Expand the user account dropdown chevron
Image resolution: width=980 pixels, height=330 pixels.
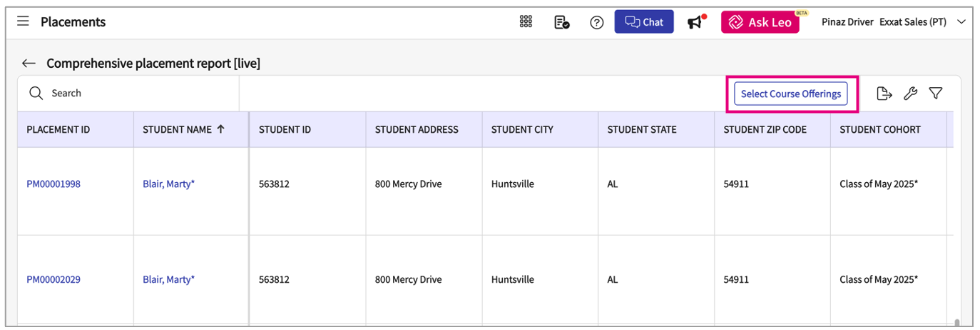pos(961,22)
